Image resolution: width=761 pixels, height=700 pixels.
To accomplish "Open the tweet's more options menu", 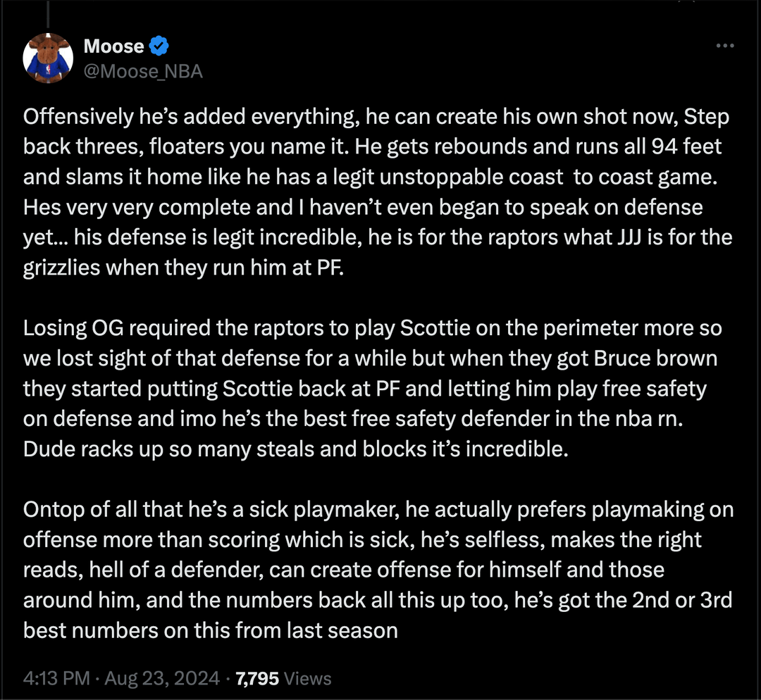I will pos(725,46).
